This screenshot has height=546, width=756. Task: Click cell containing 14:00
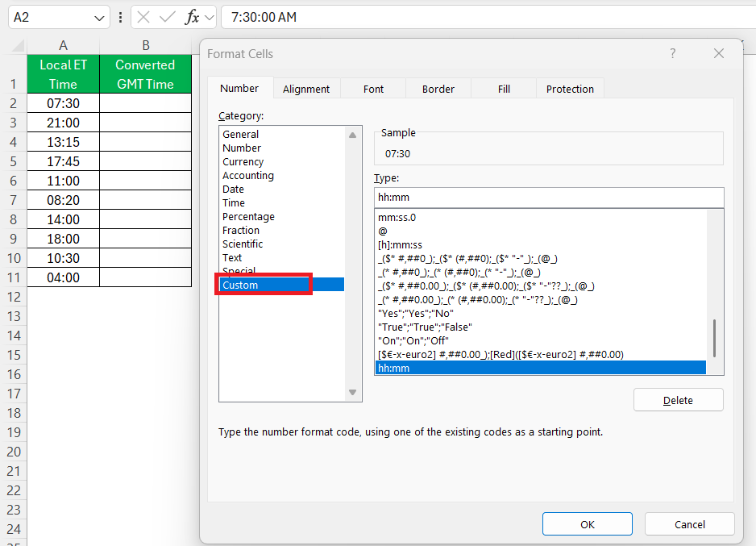tap(63, 219)
